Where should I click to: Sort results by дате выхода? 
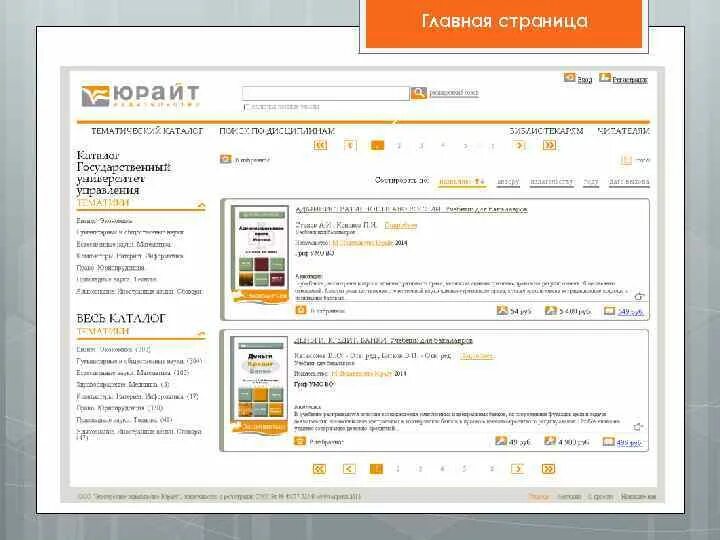pyautogui.click(x=629, y=182)
